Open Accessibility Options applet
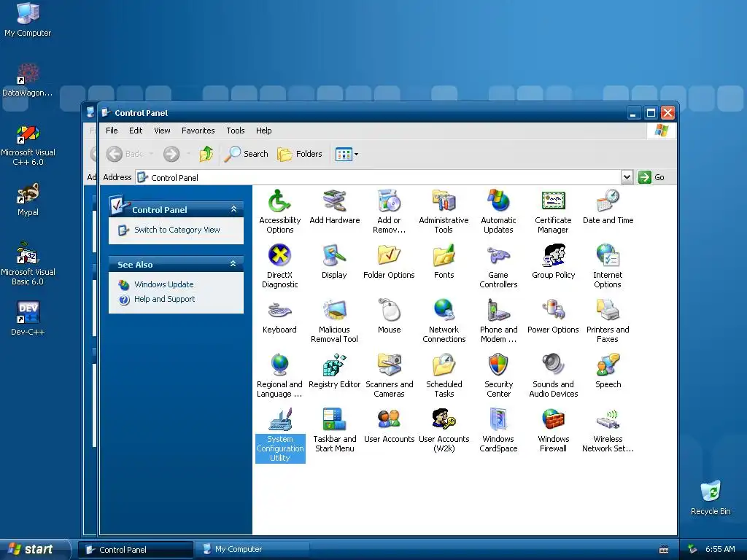The height and width of the screenshot is (560, 747). tap(279, 211)
